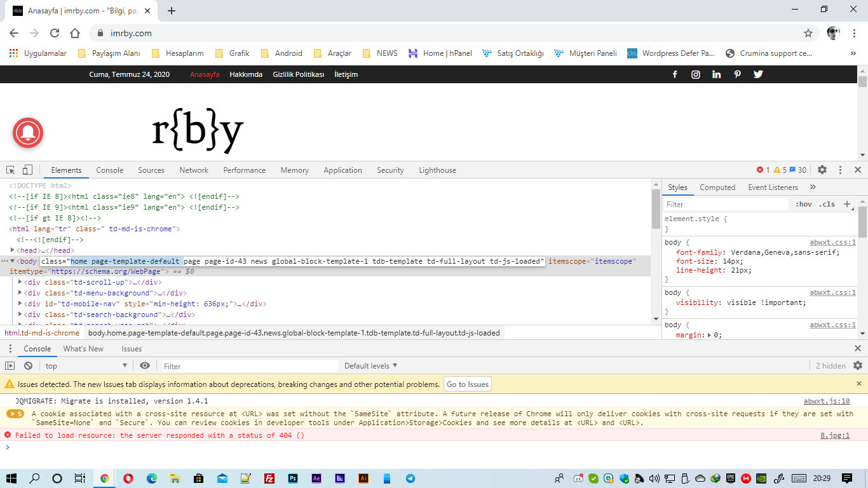This screenshot has width=868, height=488.
Task: Collapse the body element node
Action: (x=12, y=261)
